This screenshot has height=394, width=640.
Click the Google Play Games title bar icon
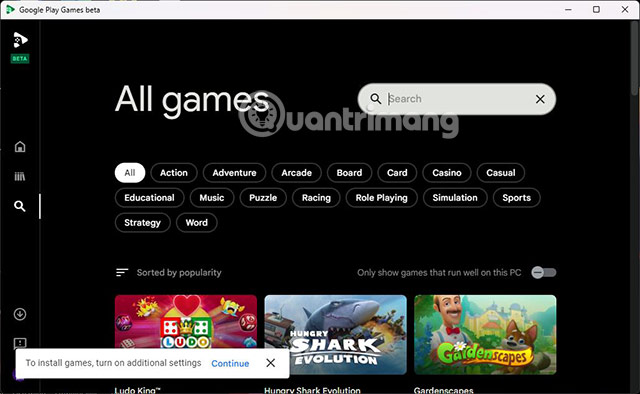click(x=10, y=9)
